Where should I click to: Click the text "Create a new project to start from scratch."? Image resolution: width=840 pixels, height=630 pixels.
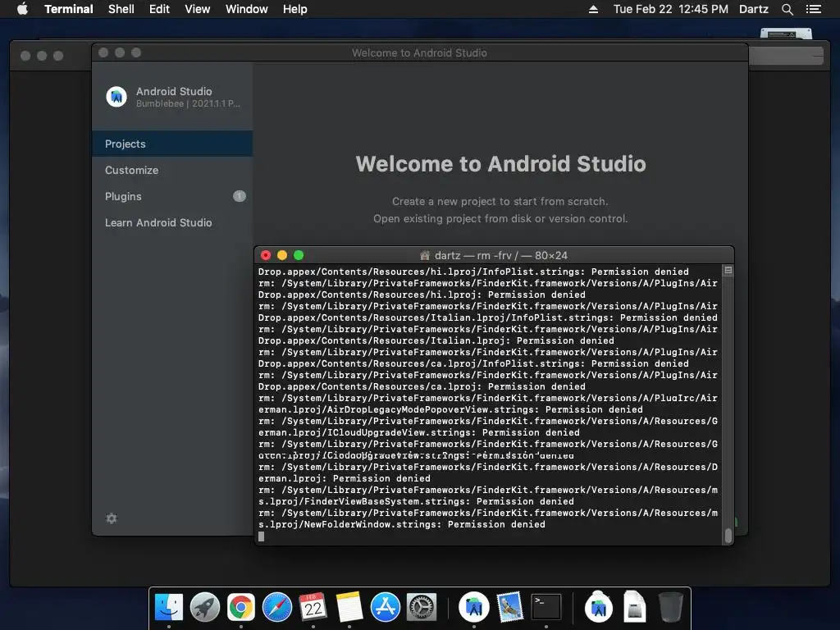pos(500,202)
